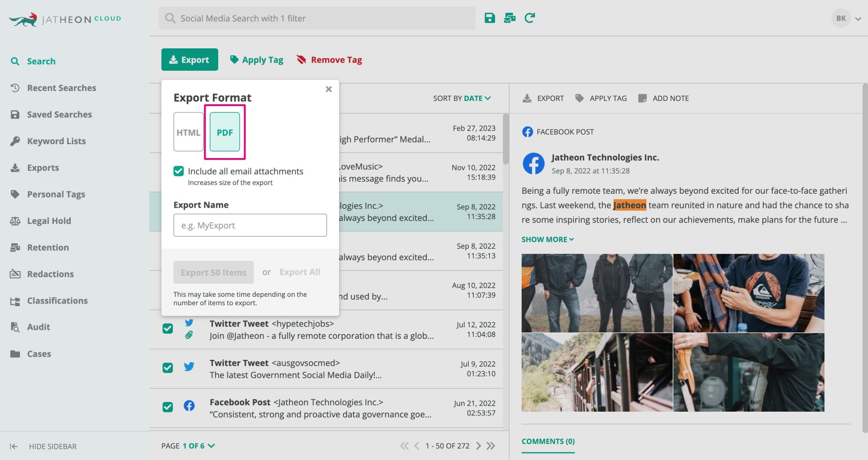Click the refresh search icon
Viewport: 868px width, 460px height.
point(529,18)
